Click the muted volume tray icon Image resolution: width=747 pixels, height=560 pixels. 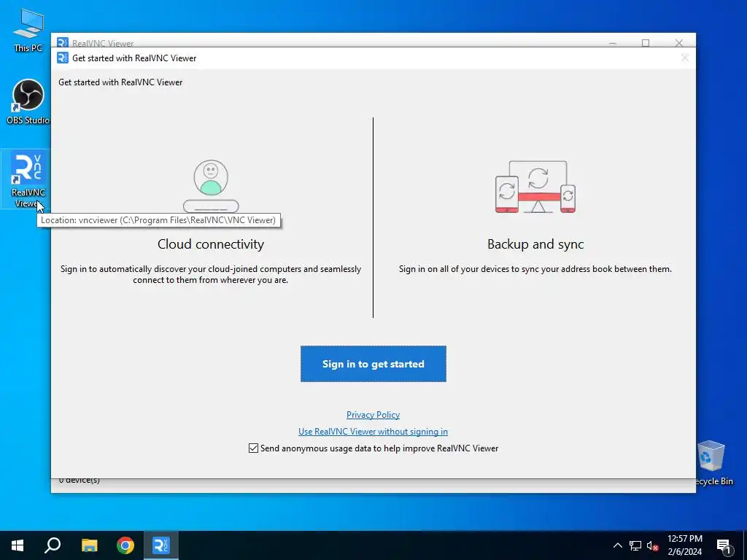pos(652,545)
